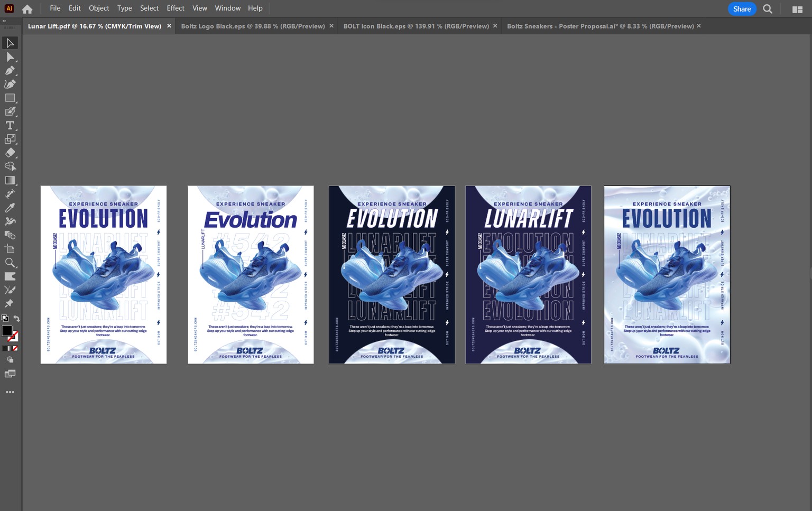Screen dimensions: 812x511
Task: Select the Type tool
Action: [10, 125]
